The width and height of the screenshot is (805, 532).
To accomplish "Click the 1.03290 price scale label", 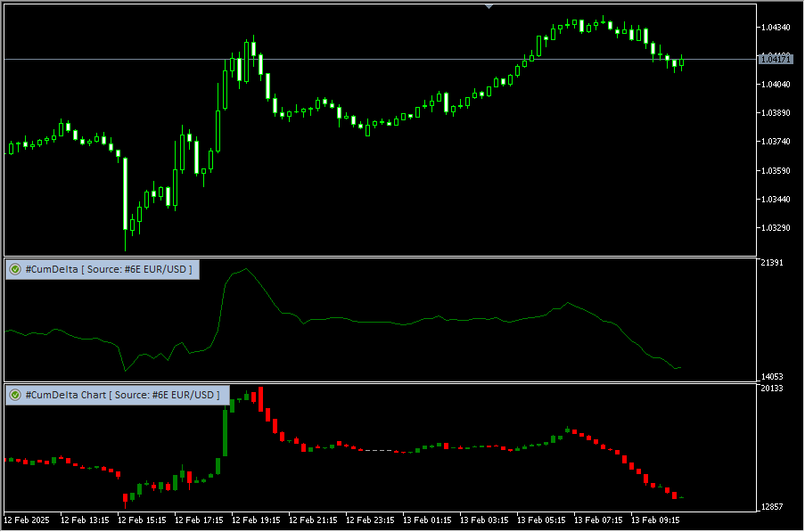I will click(775, 228).
